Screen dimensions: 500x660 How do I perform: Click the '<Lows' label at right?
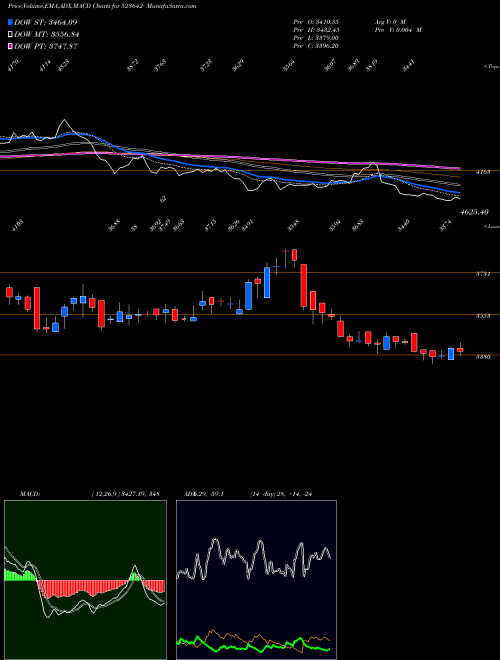(491, 226)
